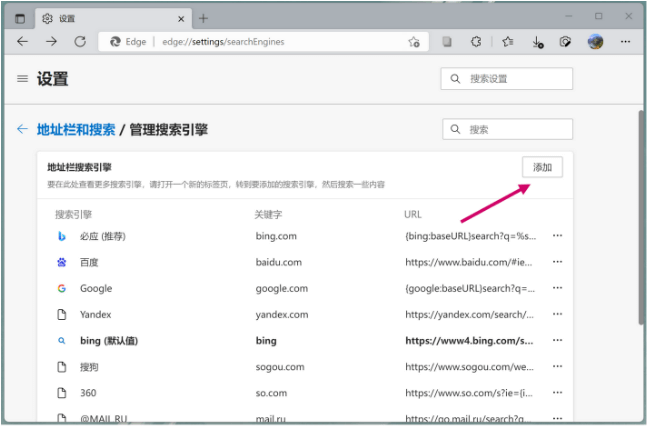Click the Google logo icon

tap(62, 291)
